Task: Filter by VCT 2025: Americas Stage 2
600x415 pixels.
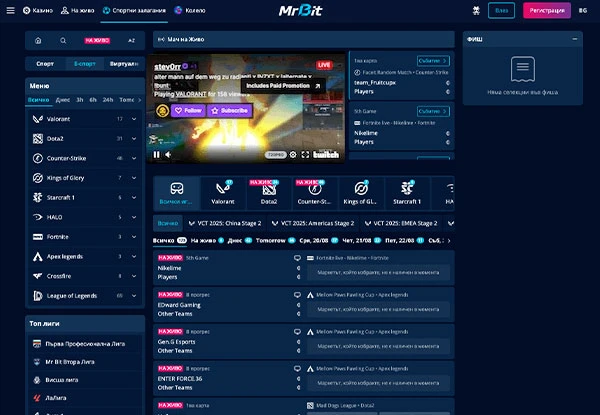Action: (313, 223)
